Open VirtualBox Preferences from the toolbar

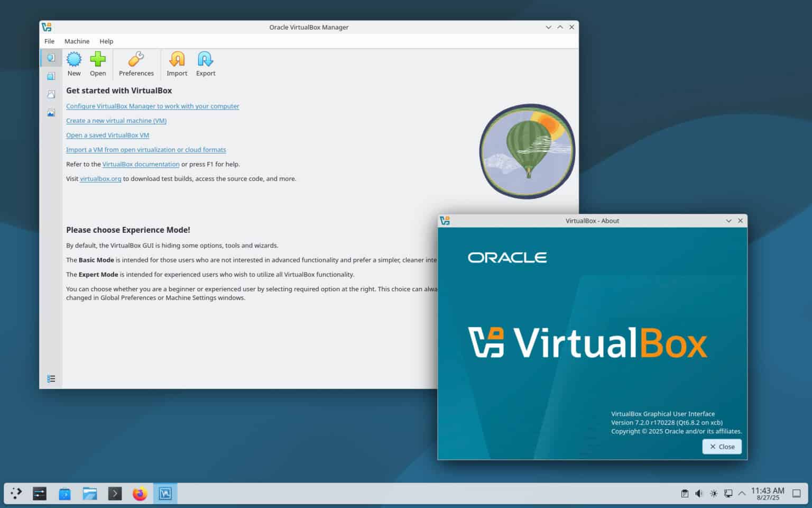click(x=136, y=63)
